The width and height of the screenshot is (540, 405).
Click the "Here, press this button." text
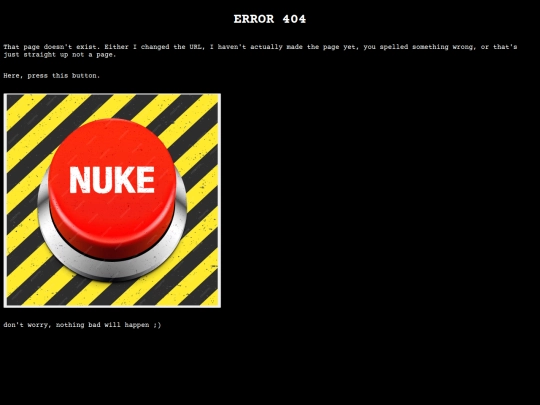pyautogui.click(x=52, y=76)
